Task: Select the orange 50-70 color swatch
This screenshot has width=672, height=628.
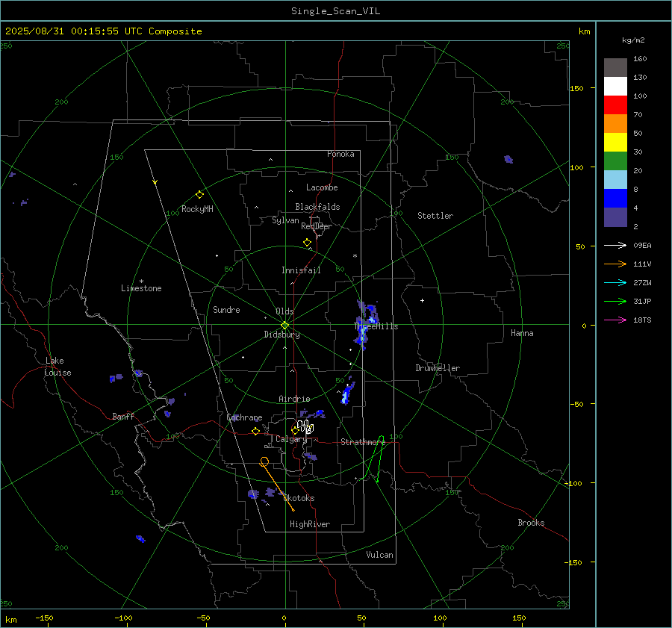Action: (x=615, y=124)
